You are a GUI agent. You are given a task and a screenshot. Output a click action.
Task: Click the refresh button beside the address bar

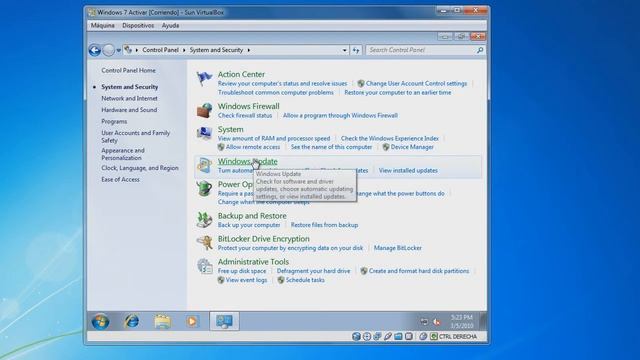pyautogui.click(x=356, y=50)
